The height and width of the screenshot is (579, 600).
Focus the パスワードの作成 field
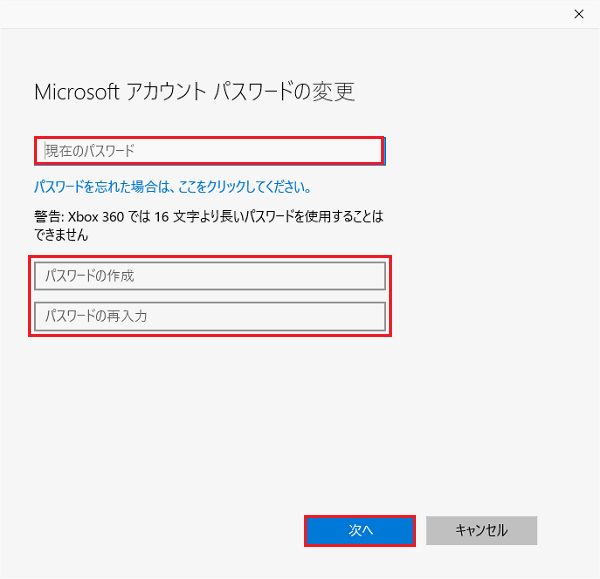click(210, 276)
